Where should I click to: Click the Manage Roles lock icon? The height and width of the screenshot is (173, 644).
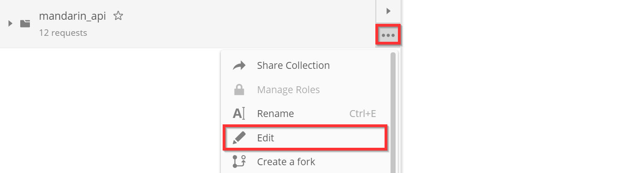coord(239,90)
